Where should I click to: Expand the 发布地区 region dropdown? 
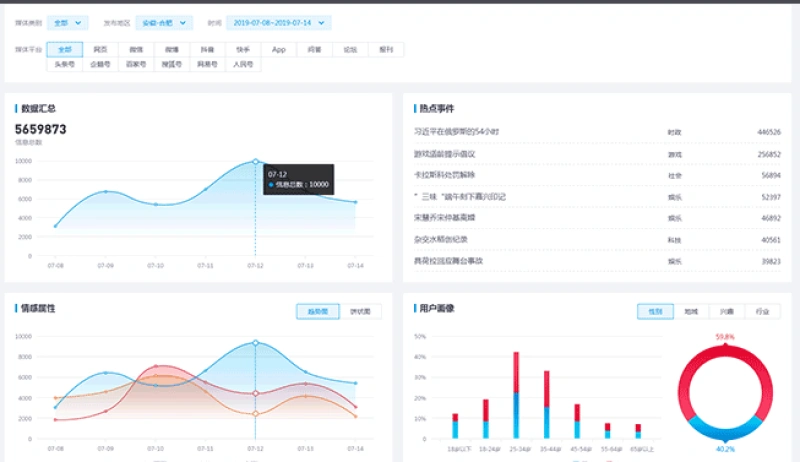164,23
